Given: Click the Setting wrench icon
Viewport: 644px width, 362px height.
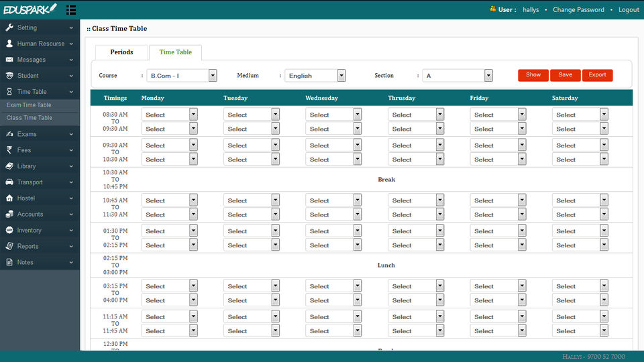Looking at the screenshot, I should click(9, 27).
